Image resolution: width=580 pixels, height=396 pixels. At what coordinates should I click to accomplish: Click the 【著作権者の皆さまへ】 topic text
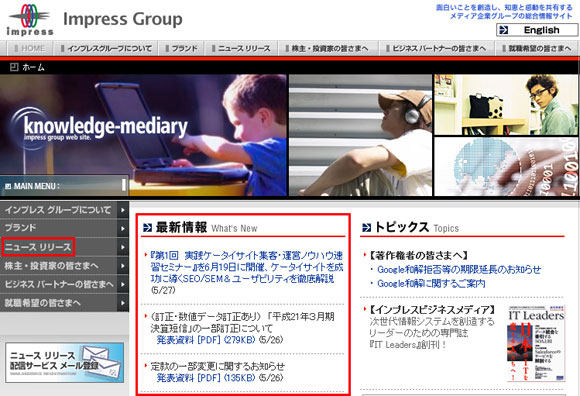[418, 255]
